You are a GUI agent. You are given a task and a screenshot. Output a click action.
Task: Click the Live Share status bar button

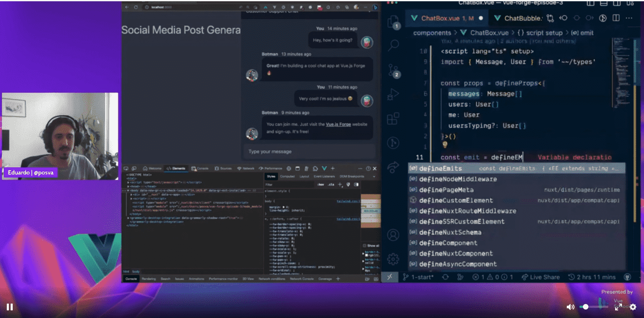tap(540, 277)
